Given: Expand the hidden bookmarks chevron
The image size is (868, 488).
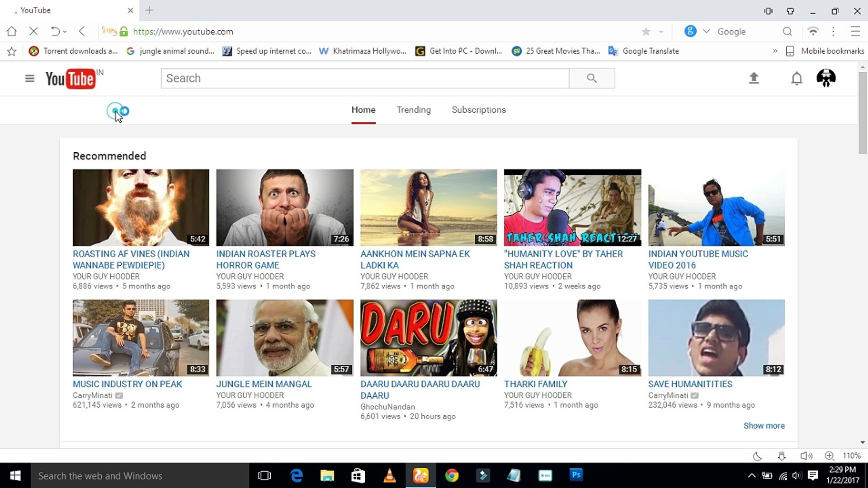Looking at the screenshot, I should (x=775, y=51).
